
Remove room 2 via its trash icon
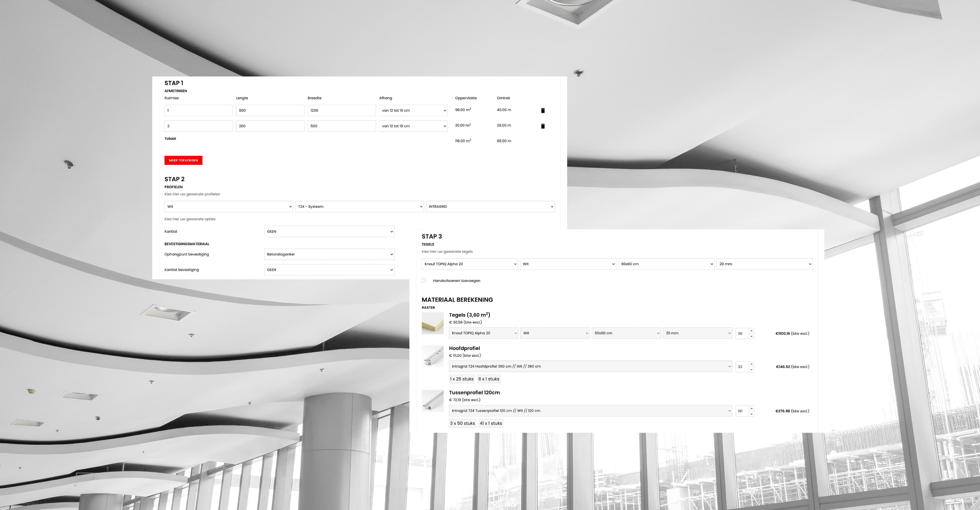(543, 126)
